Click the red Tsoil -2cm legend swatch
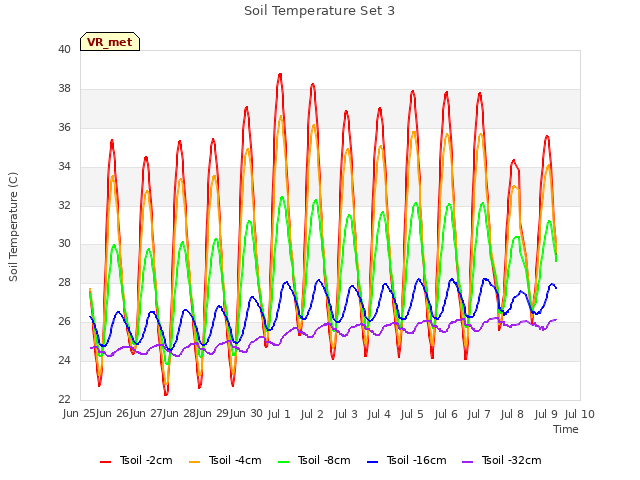This screenshot has height=480, width=640. tap(105, 461)
